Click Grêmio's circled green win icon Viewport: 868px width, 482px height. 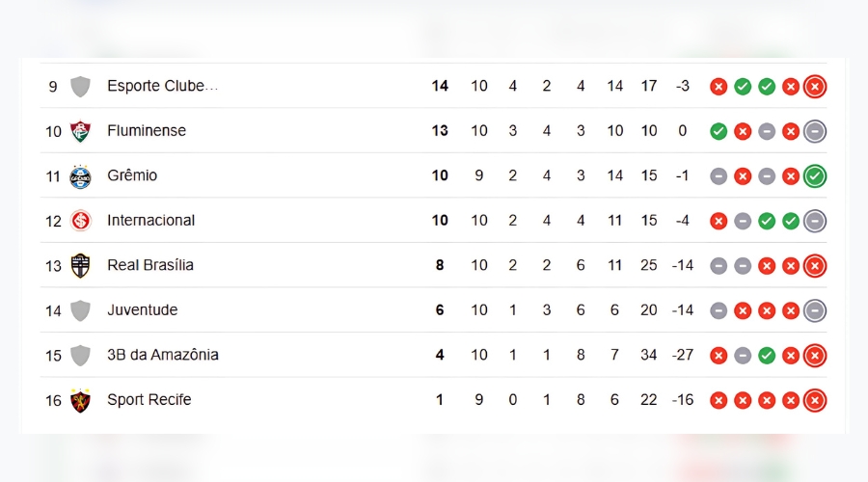point(815,176)
